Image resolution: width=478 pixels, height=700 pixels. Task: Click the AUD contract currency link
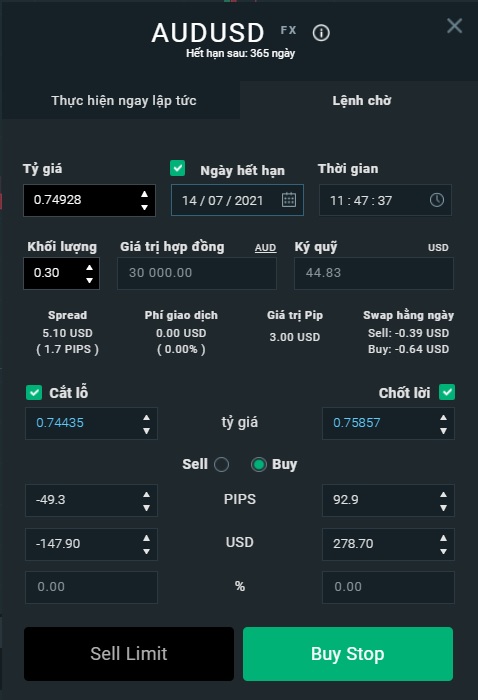265,248
